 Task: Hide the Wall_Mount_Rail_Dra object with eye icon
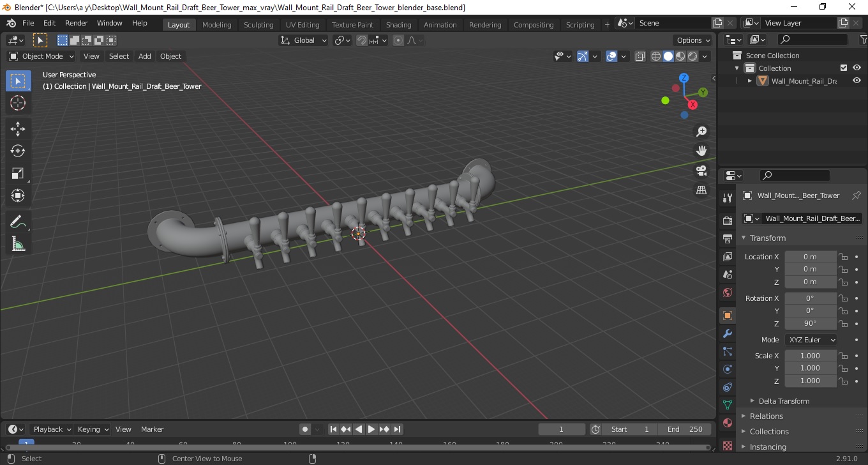pyautogui.click(x=857, y=80)
